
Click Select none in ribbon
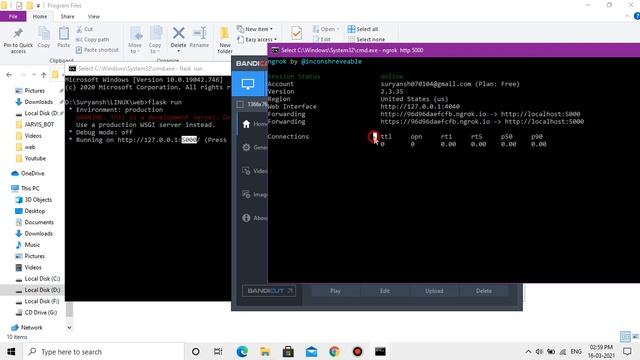coord(366,40)
